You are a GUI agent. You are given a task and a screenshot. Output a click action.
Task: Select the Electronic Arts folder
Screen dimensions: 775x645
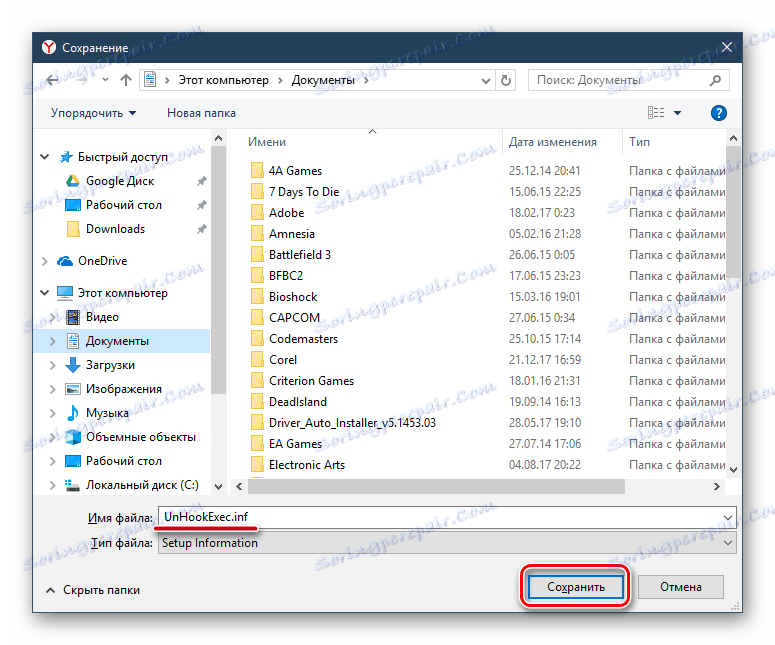306,465
